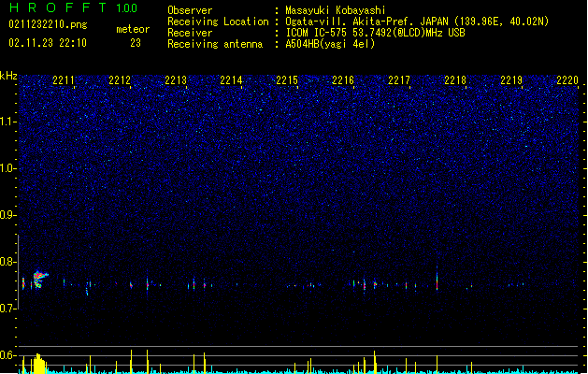
Task: Select the file name 0211232210.png
Action: [x=48, y=25]
